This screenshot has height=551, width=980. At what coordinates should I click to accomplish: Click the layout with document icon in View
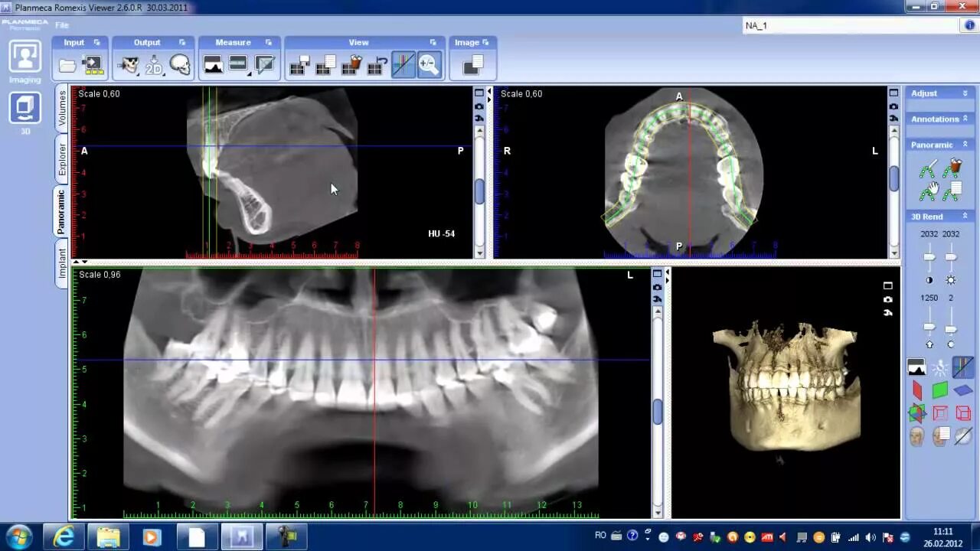(325, 66)
